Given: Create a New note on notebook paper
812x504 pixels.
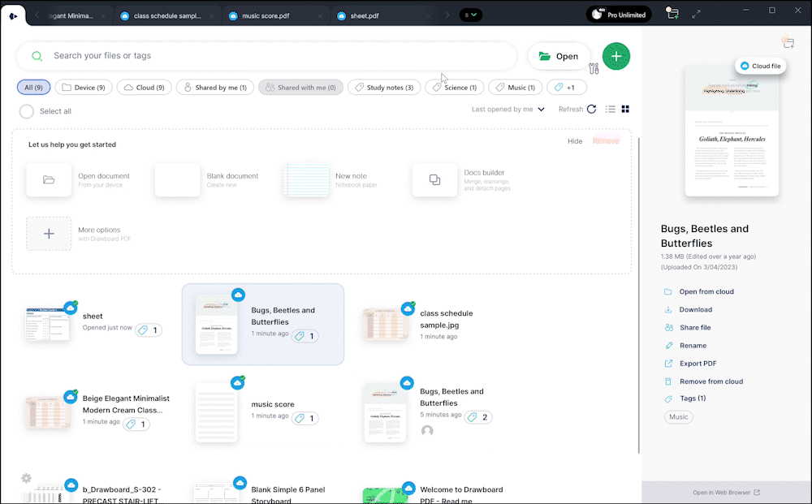Looking at the screenshot, I should (x=331, y=179).
